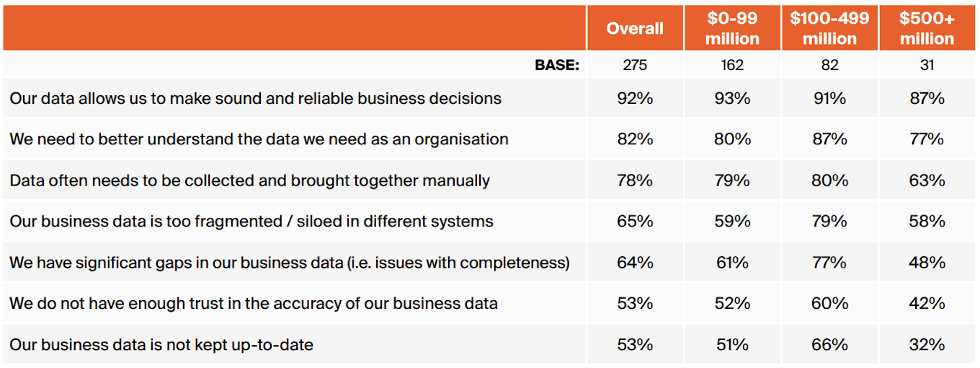
Task: Select the $0-99 million column header
Action: point(732,28)
